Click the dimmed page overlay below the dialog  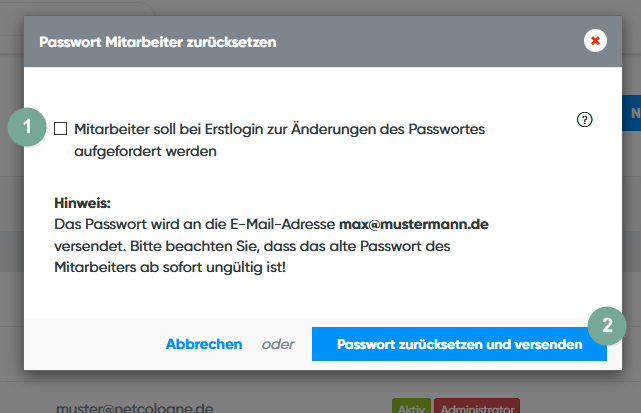[250, 392]
